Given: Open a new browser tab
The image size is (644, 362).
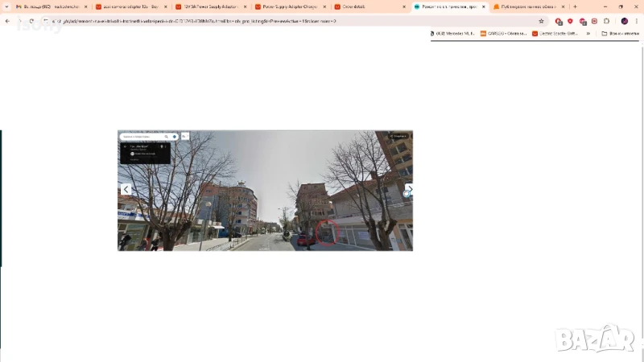Looking at the screenshot, I should [x=575, y=6].
